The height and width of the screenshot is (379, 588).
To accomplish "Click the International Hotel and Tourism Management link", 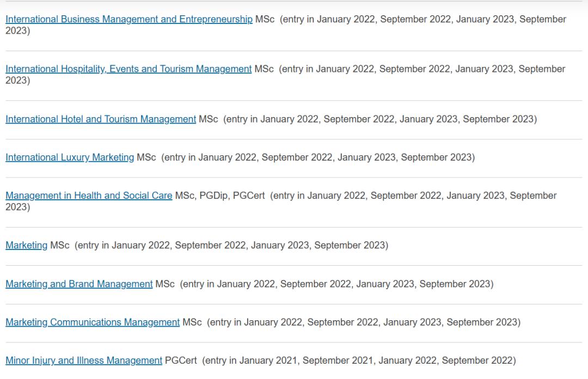I will pos(101,119).
